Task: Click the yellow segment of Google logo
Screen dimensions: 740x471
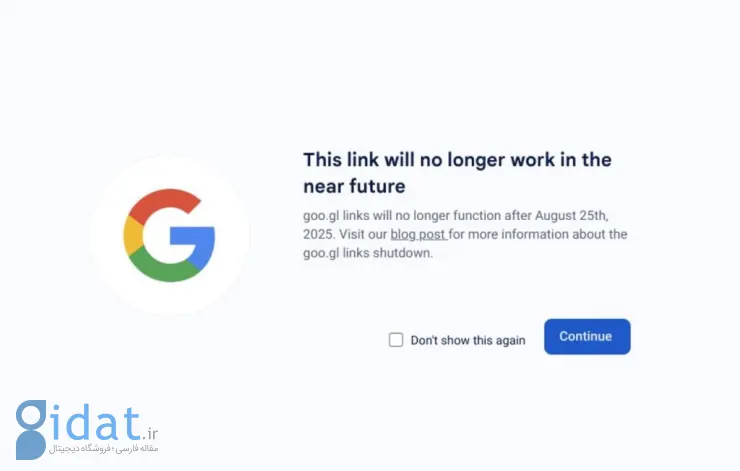Action: (133, 236)
